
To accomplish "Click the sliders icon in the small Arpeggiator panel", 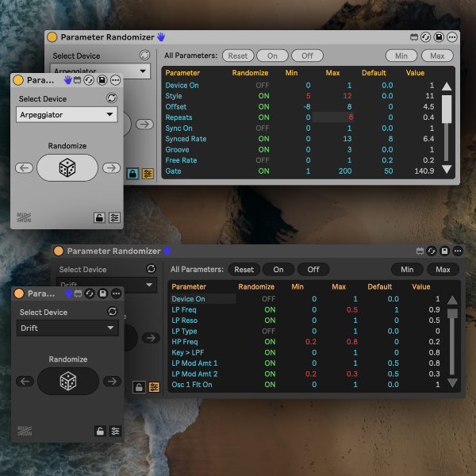I will click(115, 217).
